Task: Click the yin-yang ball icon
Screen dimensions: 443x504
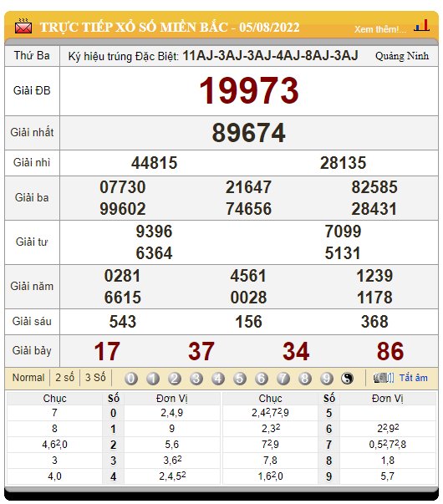Action: tap(347, 379)
